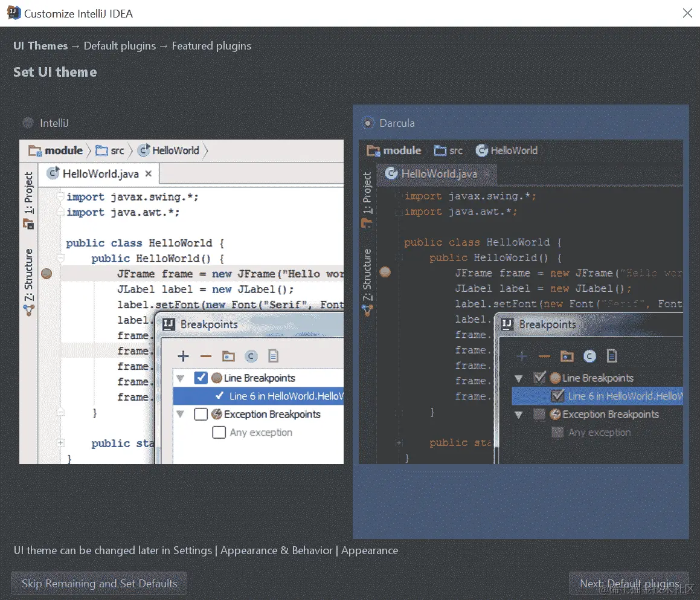The width and height of the screenshot is (700, 600).
Task: Click the theme change hint text about Settings
Action: click(x=206, y=550)
